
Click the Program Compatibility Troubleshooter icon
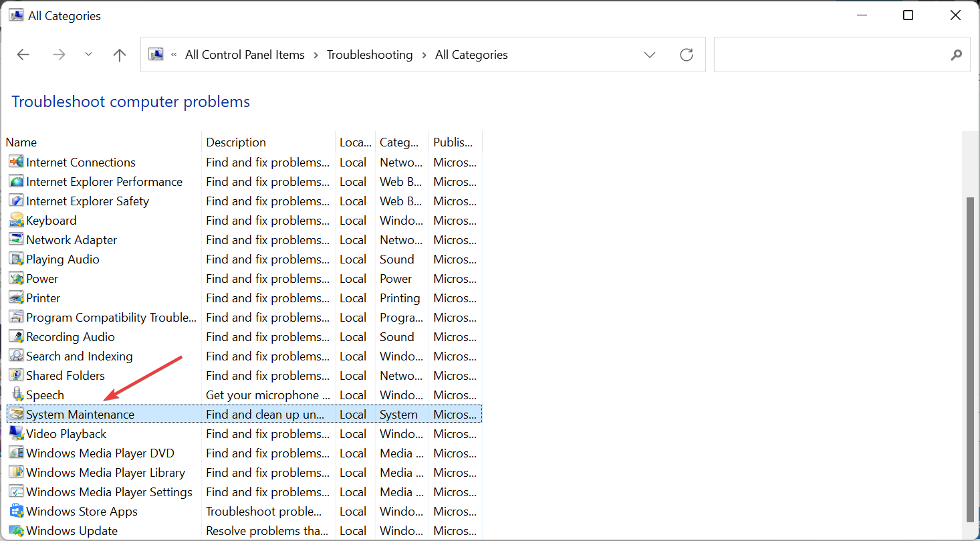tap(16, 317)
